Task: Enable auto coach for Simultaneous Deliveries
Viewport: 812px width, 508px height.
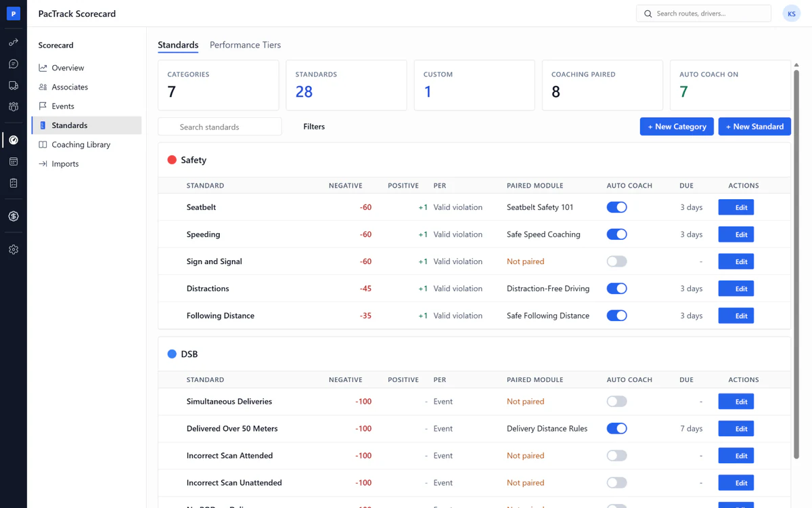Action: pyautogui.click(x=616, y=402)
